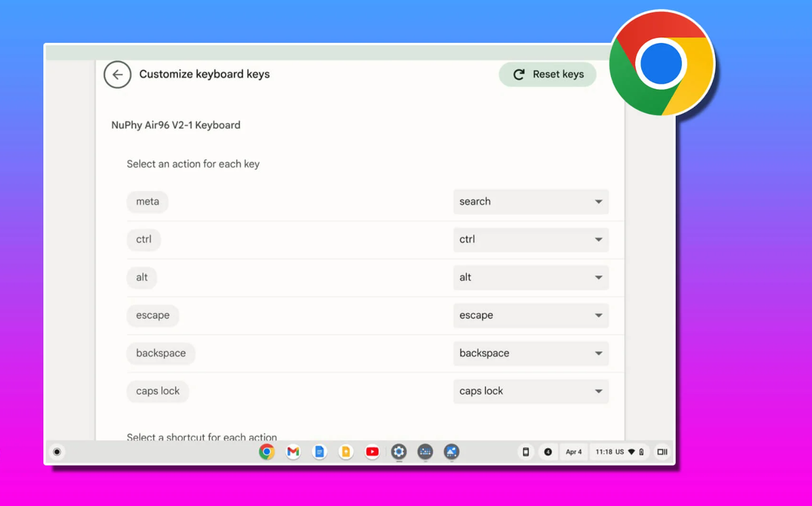
Task: Open Google Docs from the shelf
Action: coord(320,452)
